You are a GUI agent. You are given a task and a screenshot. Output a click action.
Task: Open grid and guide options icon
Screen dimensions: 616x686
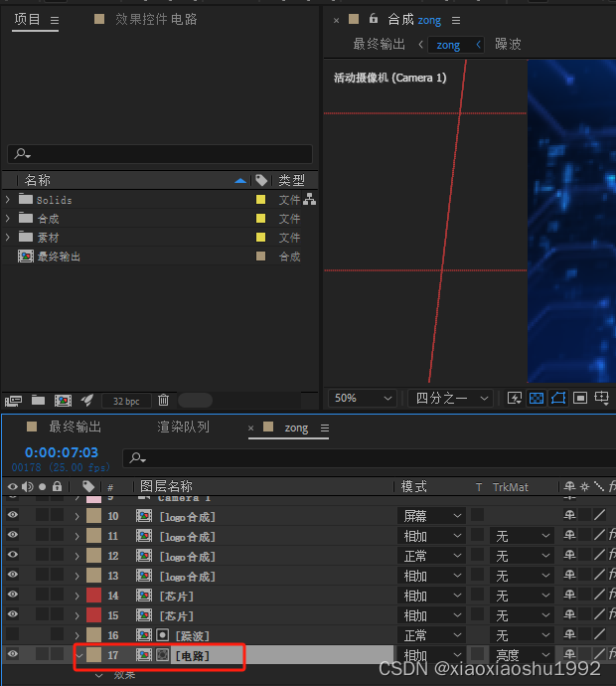(x=601, y=398)
